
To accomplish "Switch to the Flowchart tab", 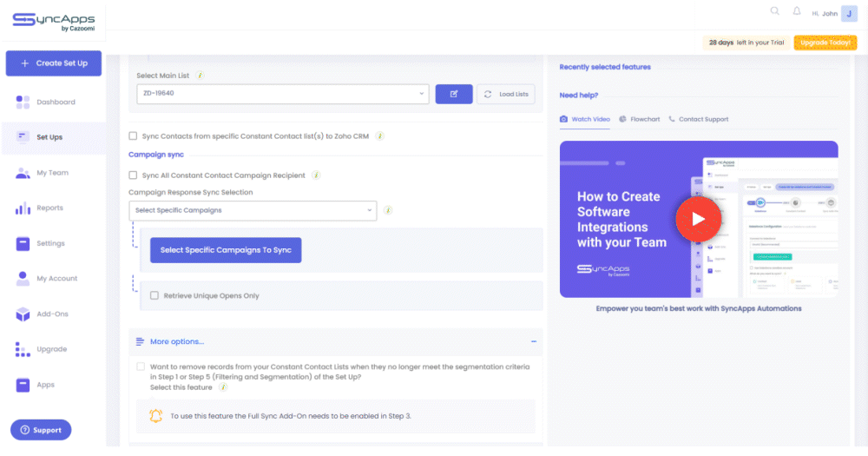I will coord(640,119).
